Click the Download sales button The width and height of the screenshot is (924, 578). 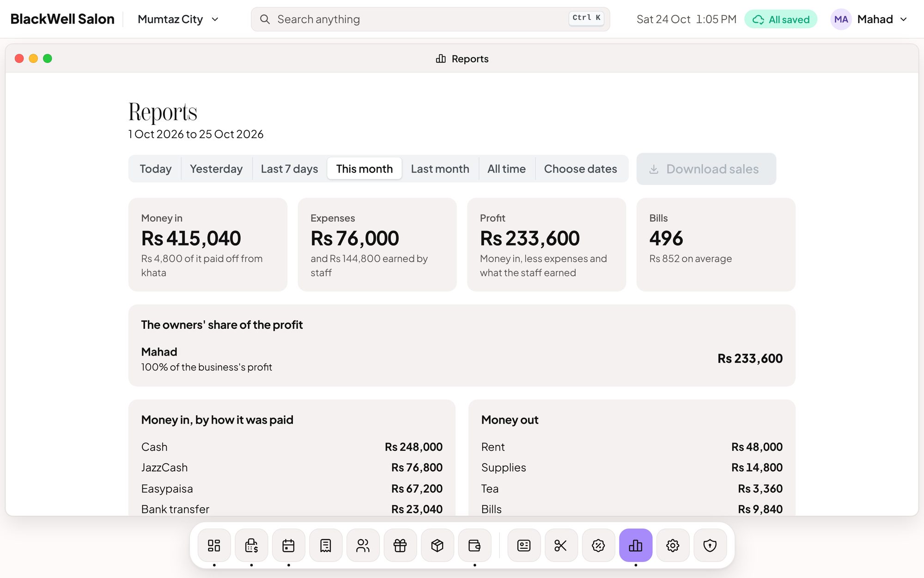[706, 169]
